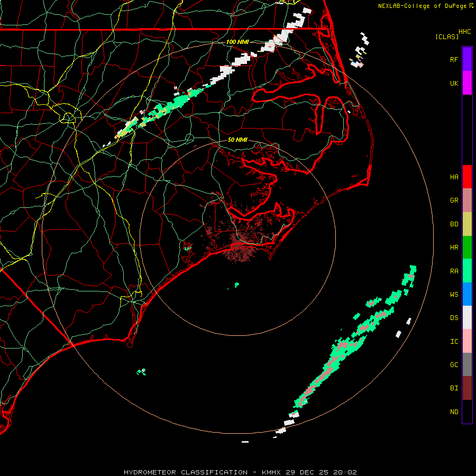
Task: Click the 'WS' legend label
Action: tap(454, 294)
